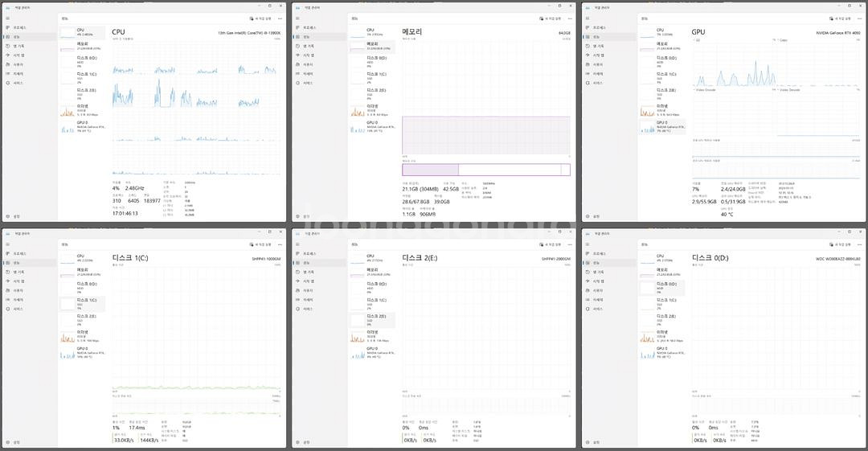Click GPU 0 mini graph in Memory window list
This screenshot has height=451, width=868.
point(357,128)
